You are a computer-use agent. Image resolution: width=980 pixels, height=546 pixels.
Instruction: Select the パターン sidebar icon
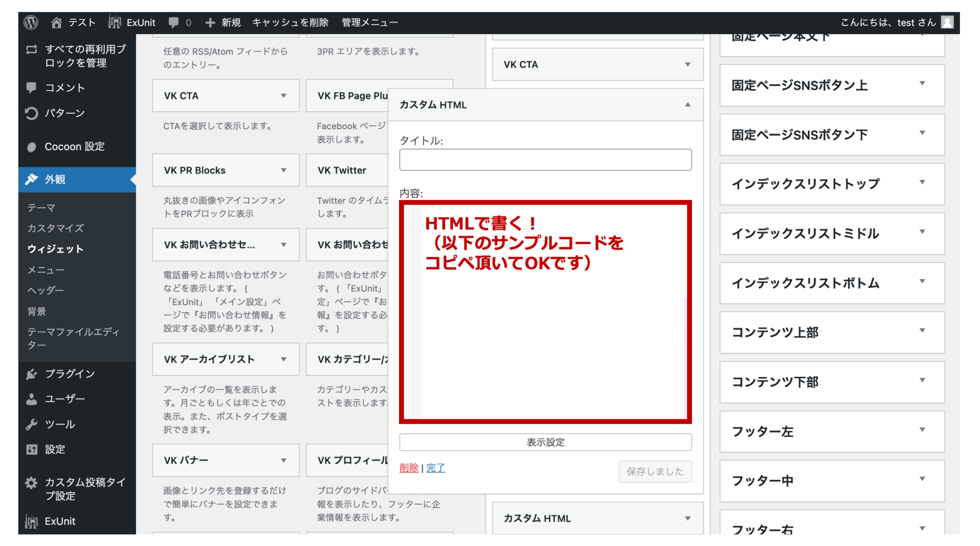tap(31, 113)
